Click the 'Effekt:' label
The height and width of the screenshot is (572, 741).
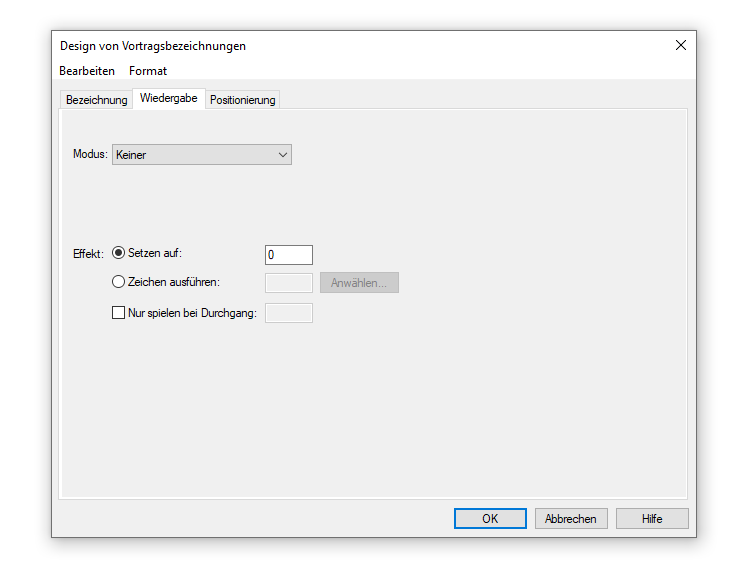pos(88,254)
